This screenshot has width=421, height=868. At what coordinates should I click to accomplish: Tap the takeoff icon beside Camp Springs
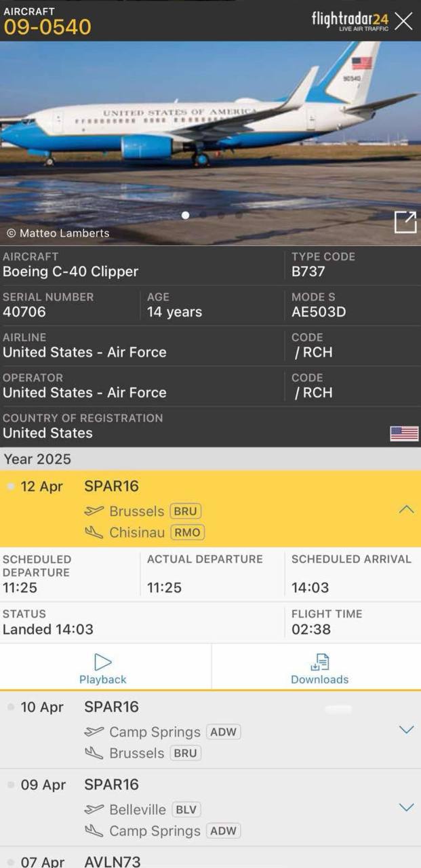pos(94,732)
